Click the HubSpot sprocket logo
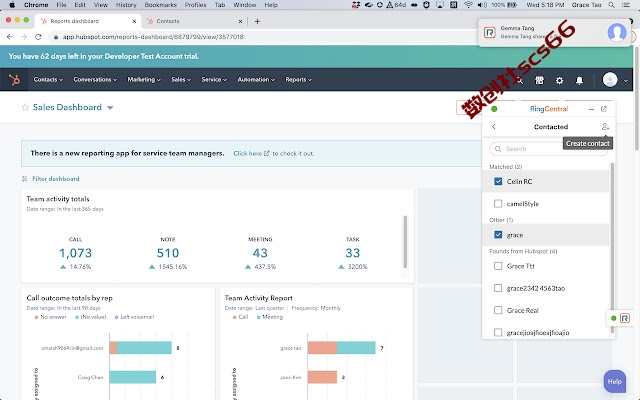 [x=14, y=80]
